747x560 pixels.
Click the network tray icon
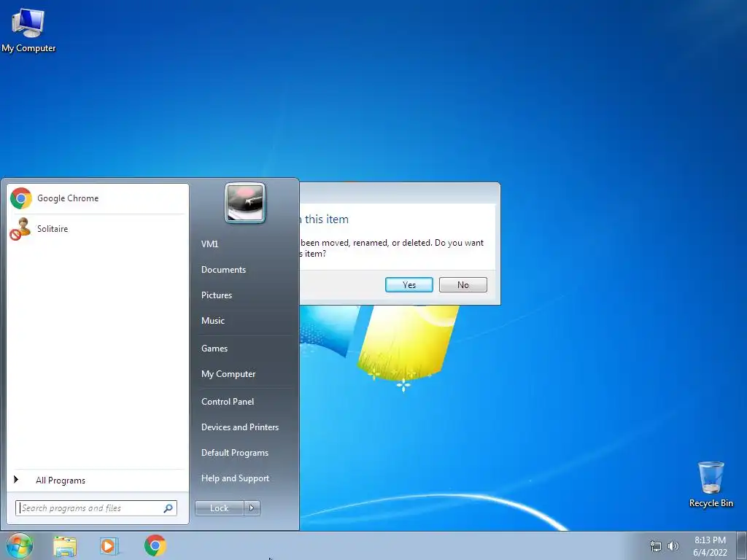(x=656, y=546)
